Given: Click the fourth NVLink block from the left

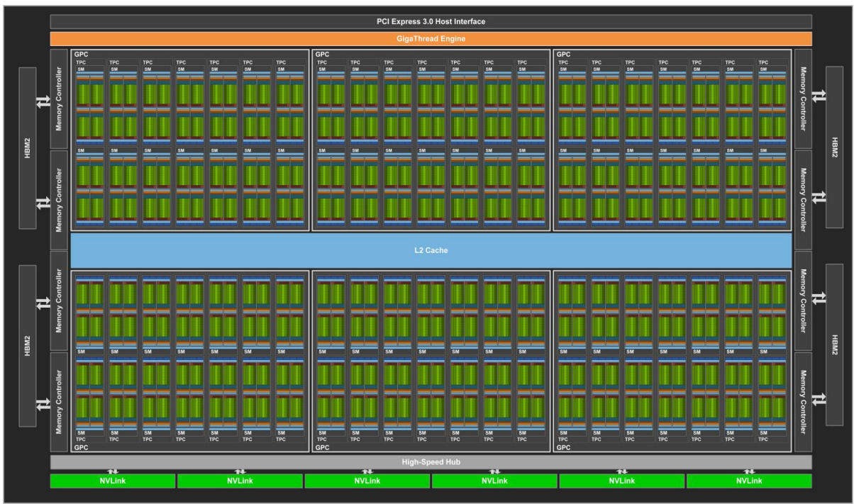Looking at the screenshot, I should (494, 481).
